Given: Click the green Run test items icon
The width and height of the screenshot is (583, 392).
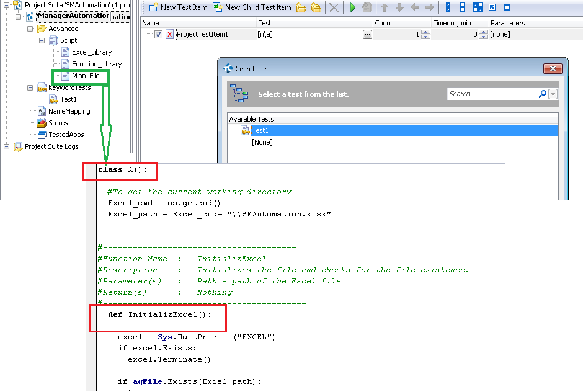Looking at the screenshot, I should pos(352,7).
